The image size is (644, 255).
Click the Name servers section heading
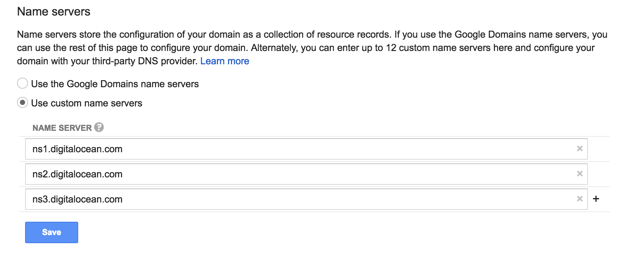53,11
